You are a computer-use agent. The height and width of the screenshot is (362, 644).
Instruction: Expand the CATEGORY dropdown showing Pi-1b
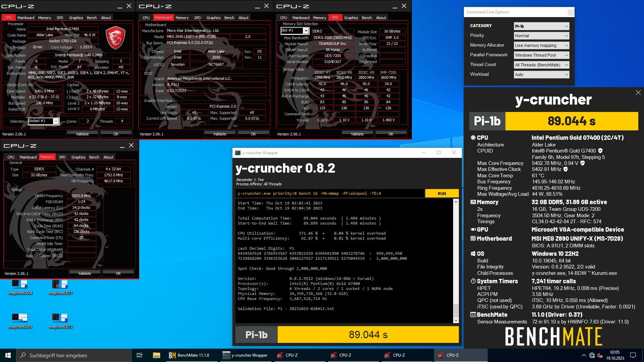[x=541, y=26]
